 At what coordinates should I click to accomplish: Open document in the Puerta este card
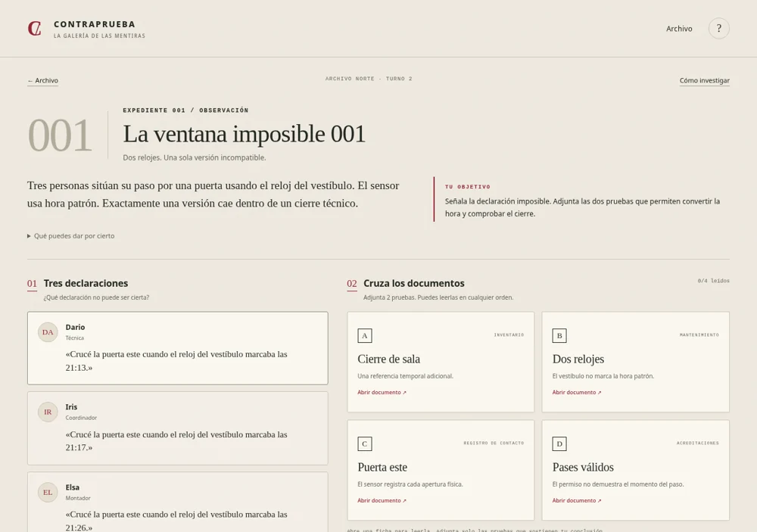(x=382, y=501)
